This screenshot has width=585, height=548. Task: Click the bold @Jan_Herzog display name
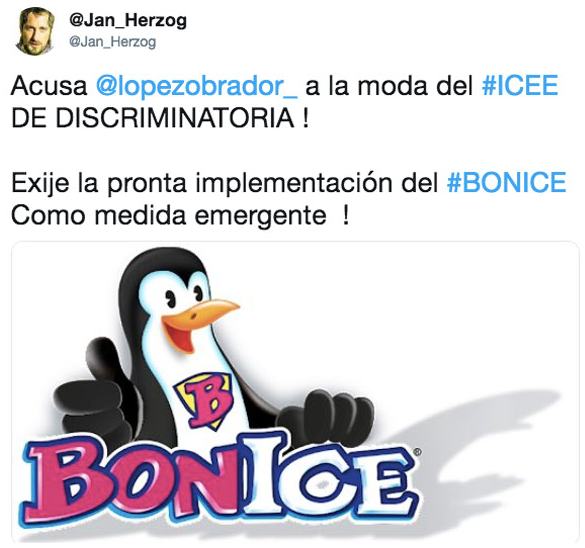[128, 20]
